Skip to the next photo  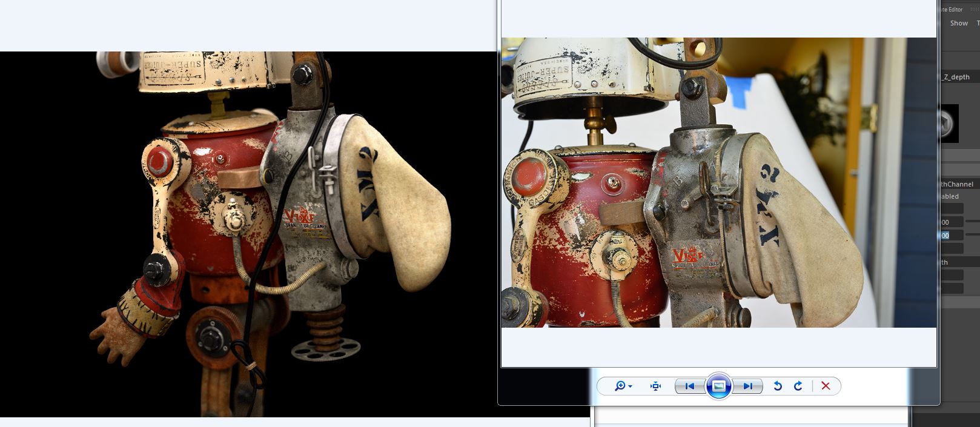[747, 386]
